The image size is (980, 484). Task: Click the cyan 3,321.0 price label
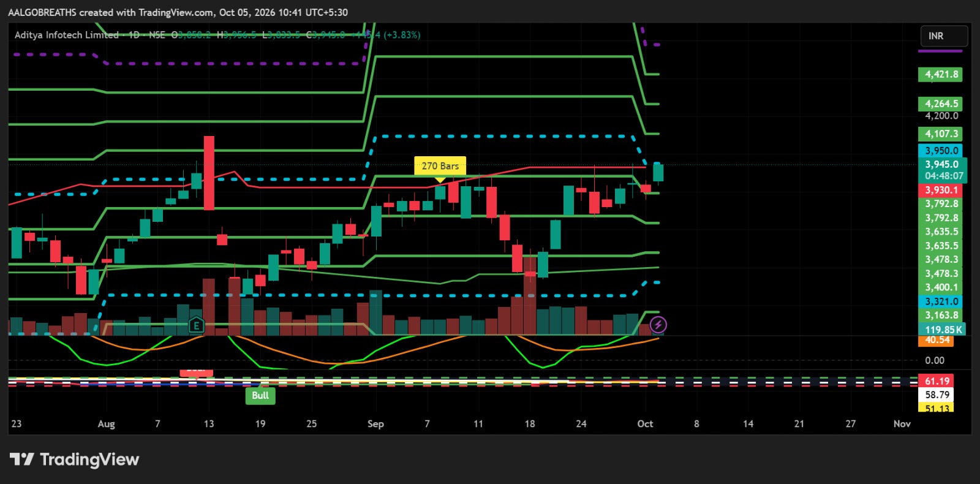(940, 301)
